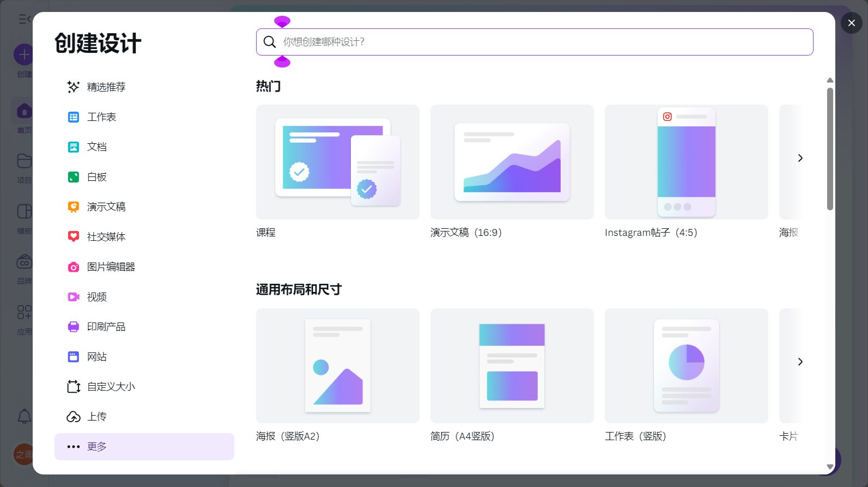The width and height of the screenshot is (868, 487).
Task: Choose 图片编辑器 category label
Action: [x=111, y=267]
